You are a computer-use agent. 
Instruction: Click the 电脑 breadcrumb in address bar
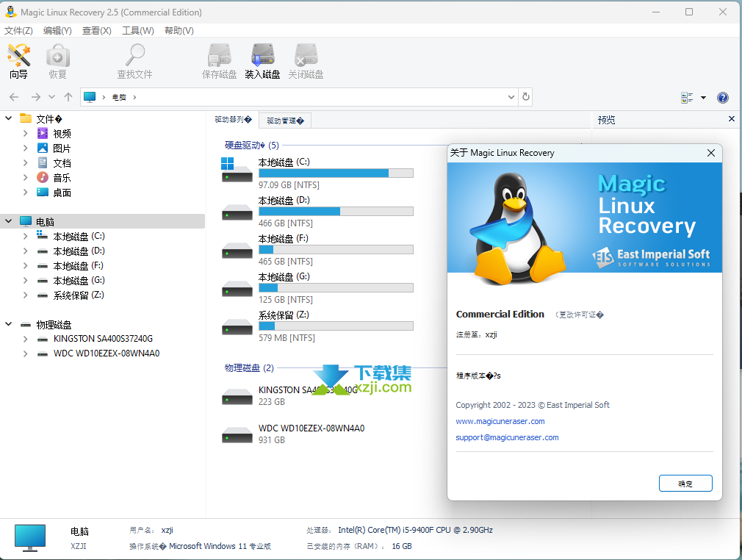119,97
